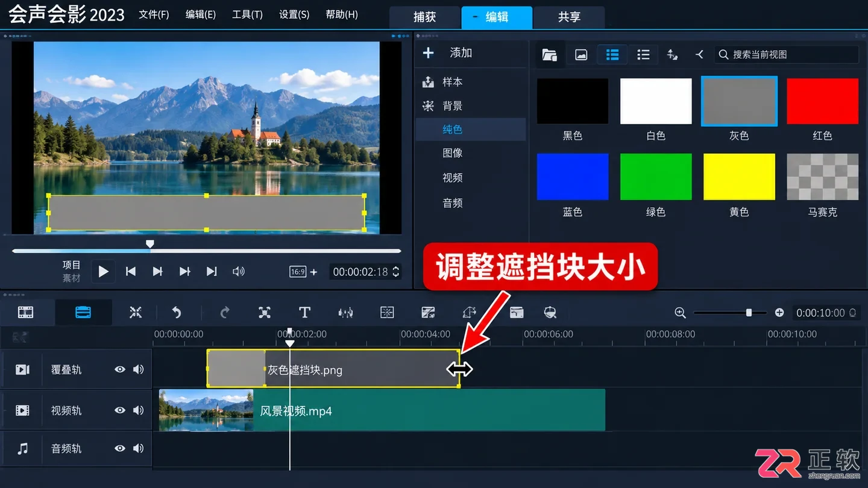Click the picture icon in library toolbar
Image resolution: width=868 pixels, height=488 pixels.
pos(581,55)
